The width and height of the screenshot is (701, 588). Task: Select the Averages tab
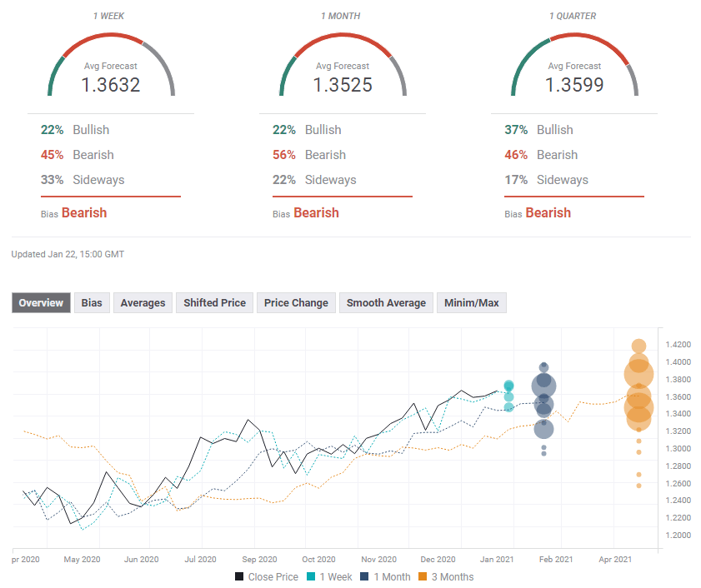143,302
